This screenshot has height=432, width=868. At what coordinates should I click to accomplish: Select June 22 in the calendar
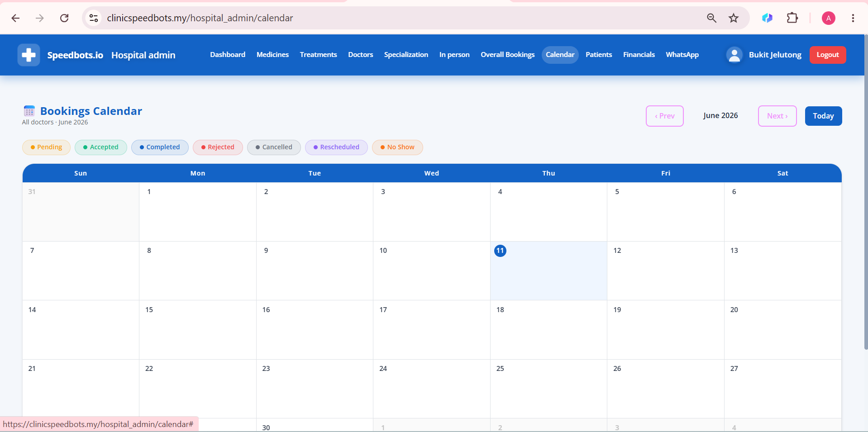[x=198, y=389]
